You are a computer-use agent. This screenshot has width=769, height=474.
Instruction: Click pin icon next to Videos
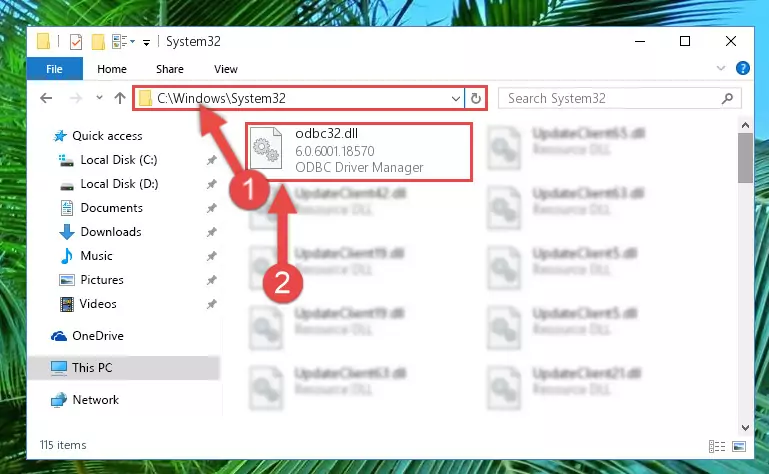[211, 304]
